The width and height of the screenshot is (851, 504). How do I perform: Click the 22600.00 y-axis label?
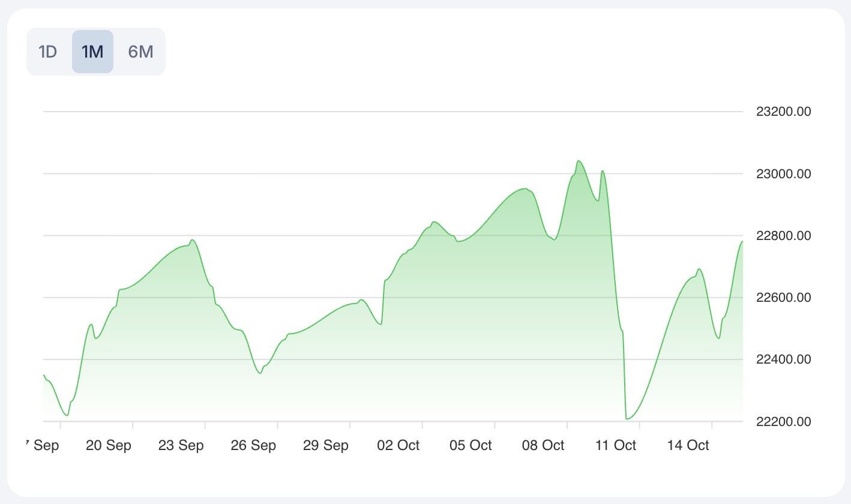[x=783, y=298]
